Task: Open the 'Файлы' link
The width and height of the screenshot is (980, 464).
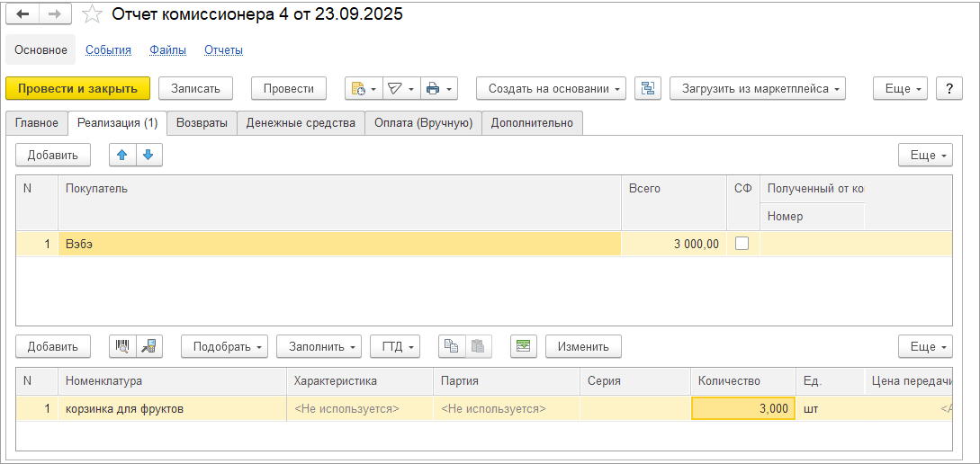Action: 167,50
